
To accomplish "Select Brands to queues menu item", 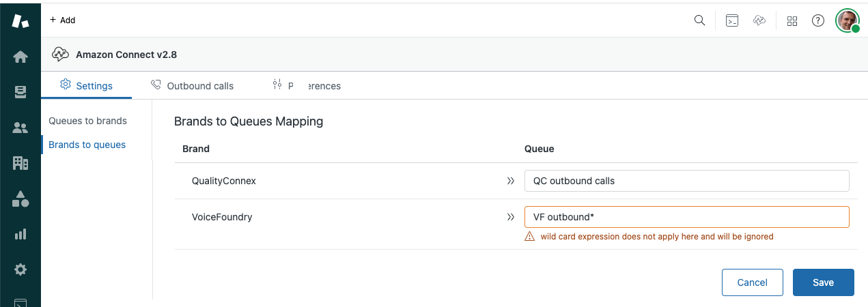I will pyautogui.click(x=87, y=145).
